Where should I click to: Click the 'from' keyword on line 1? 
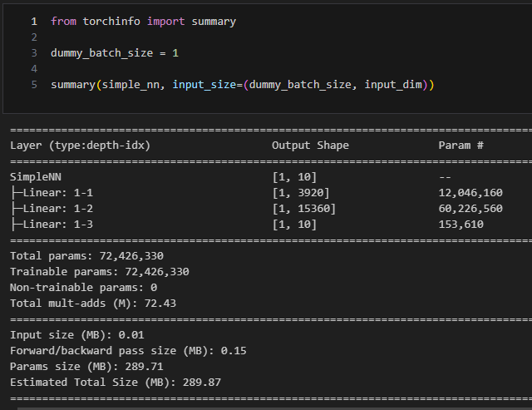click(63, 22)
